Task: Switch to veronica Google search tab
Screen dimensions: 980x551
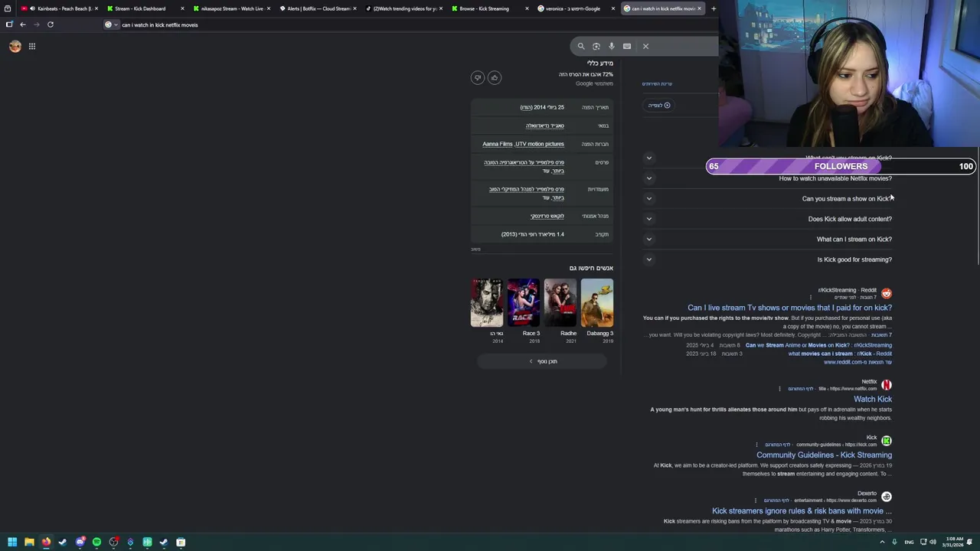Action: [575, 8]
